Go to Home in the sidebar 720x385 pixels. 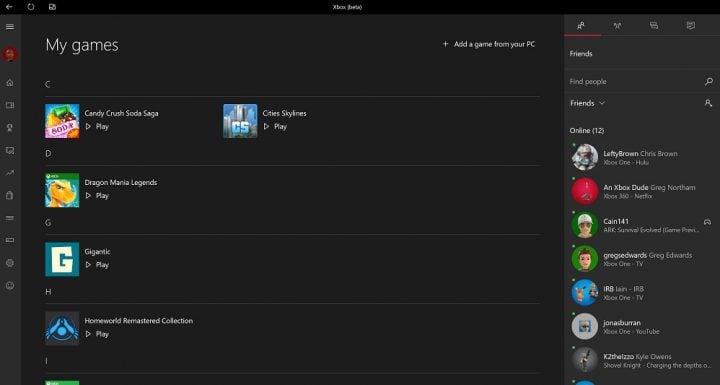10,83
